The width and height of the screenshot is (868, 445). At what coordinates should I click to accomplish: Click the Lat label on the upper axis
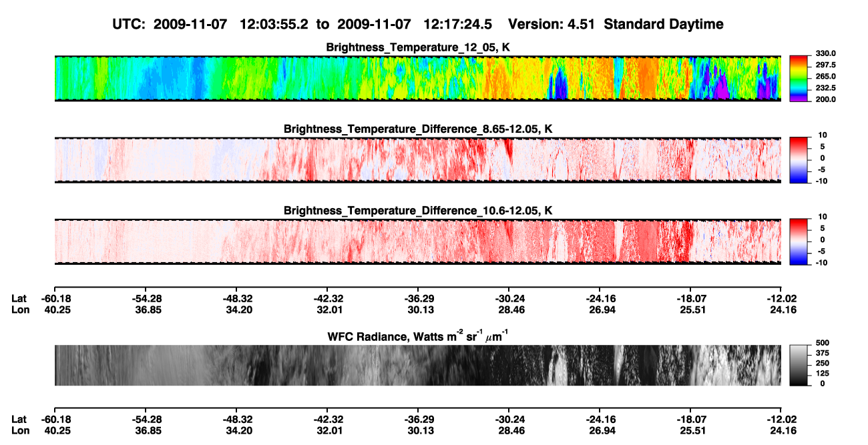[x=19, y=299]
